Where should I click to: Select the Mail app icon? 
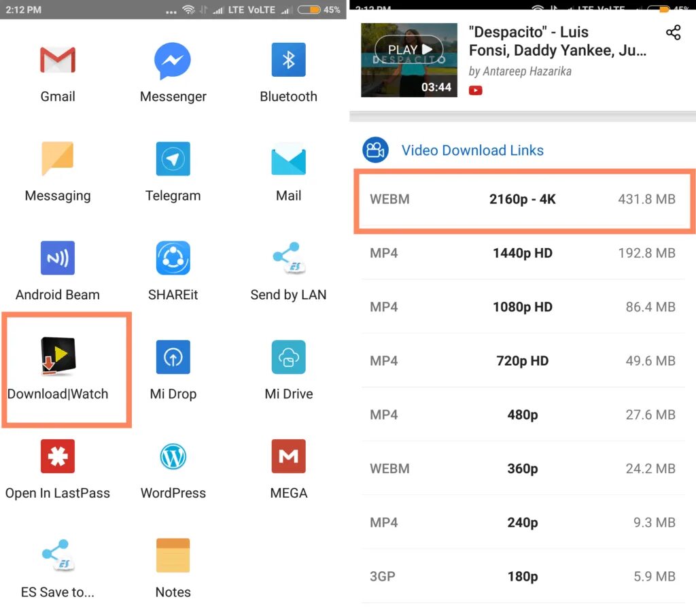(288, 159)
